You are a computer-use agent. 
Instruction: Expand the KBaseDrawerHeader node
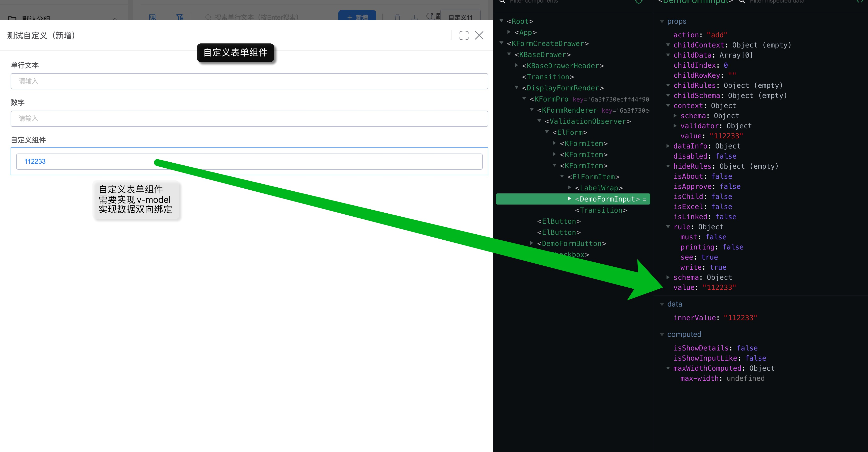pos(517,65)
